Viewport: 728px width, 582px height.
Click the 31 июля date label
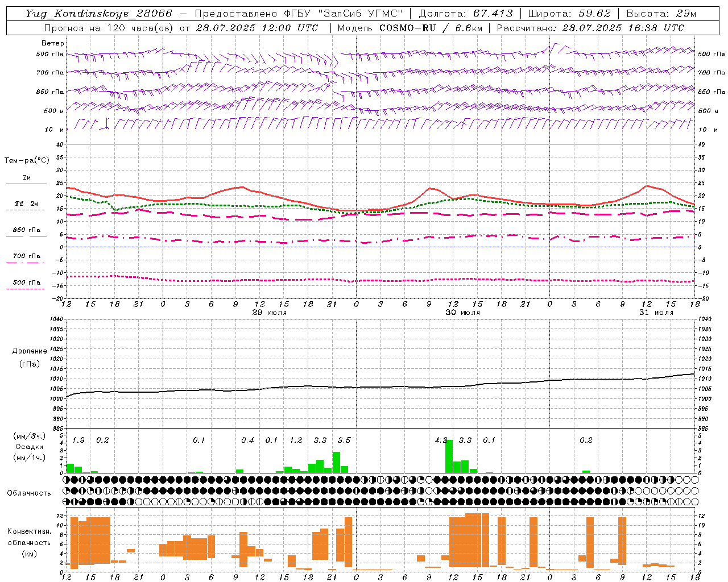coord(656,313)
